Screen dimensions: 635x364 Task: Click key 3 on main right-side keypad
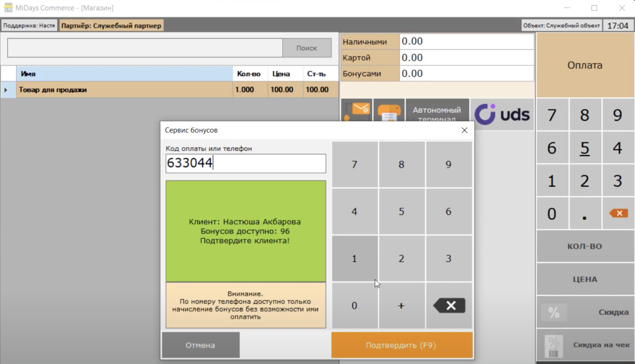(x=618, y=181)
